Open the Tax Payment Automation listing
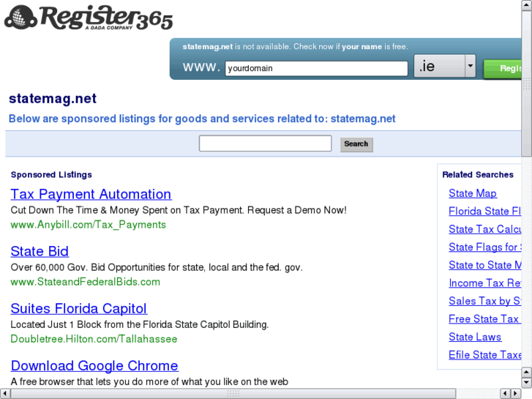Image resolution: width=532 pixels, height=399 pixels. 91,194
